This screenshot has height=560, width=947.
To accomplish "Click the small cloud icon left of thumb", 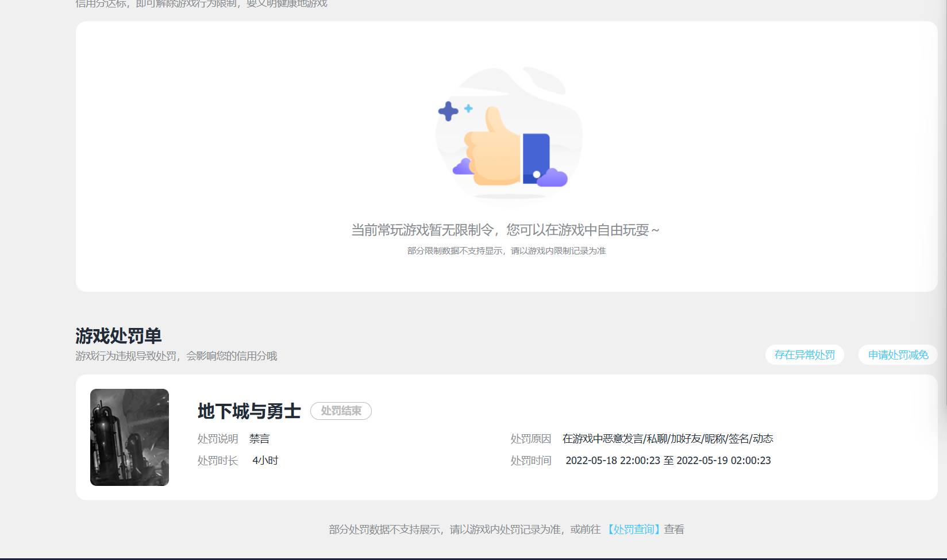I will 461,166.
